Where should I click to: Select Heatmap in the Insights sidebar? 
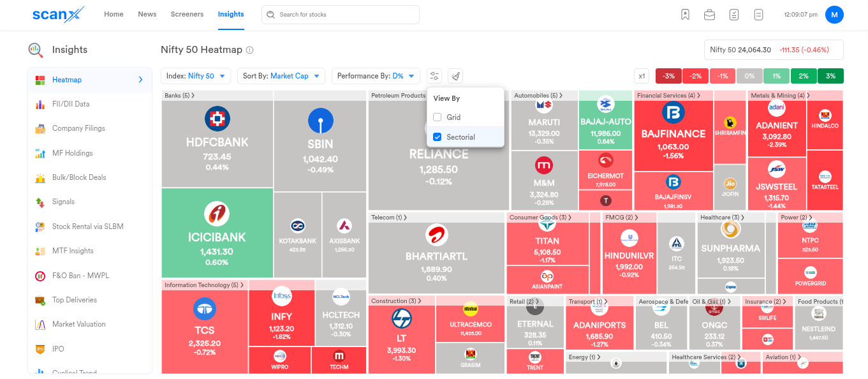pos(90,80)
